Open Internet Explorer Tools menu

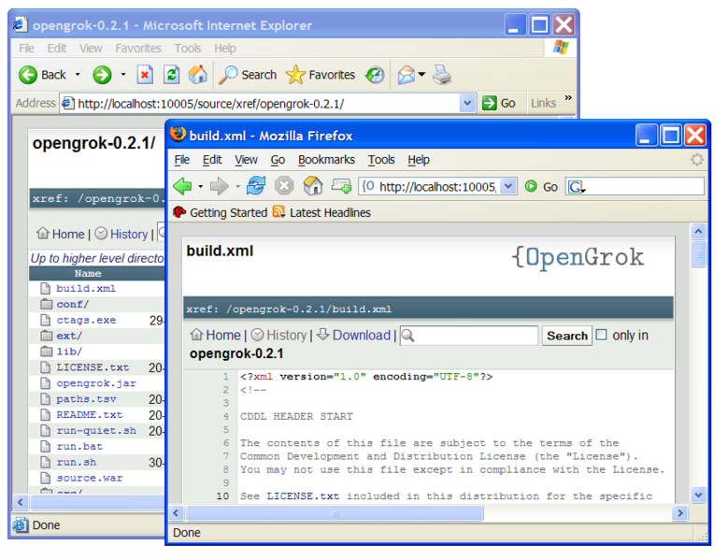[187, 48]
